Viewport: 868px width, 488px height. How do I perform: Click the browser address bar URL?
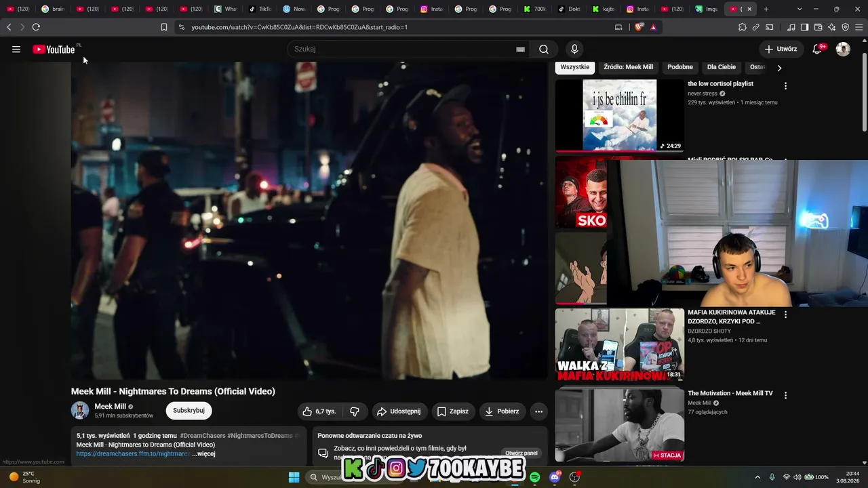299,27
